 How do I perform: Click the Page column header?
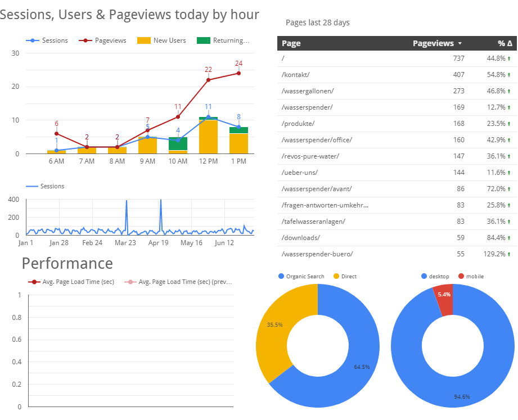291,43
